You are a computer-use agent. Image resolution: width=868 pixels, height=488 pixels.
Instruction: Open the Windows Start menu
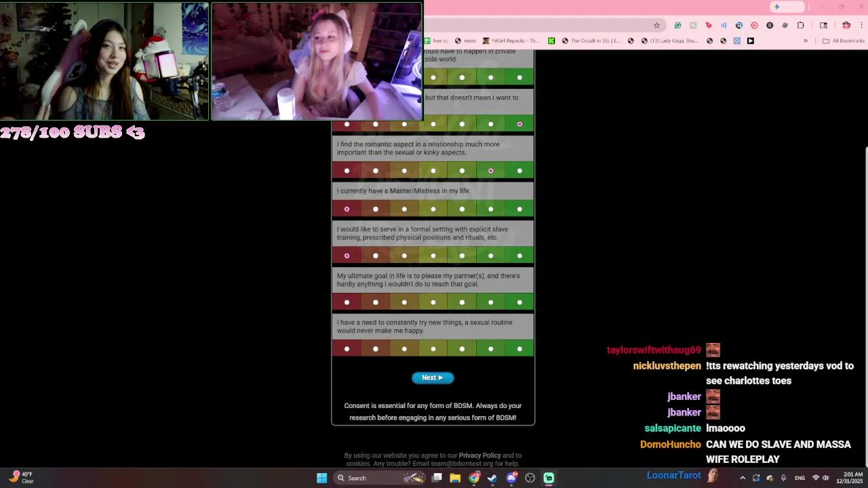(321, 478)
